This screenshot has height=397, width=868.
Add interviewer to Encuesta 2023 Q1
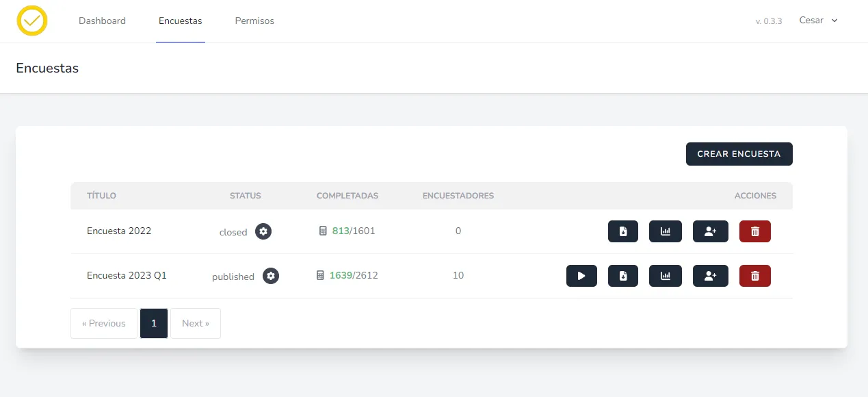pos(710,276)
